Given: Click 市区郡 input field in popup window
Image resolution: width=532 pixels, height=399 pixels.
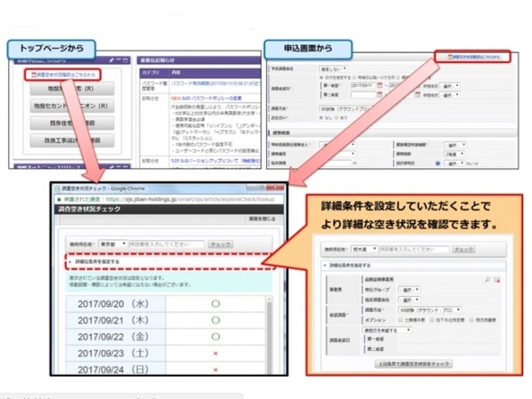Looking at the screenshot, I should (x=167, y=244).
